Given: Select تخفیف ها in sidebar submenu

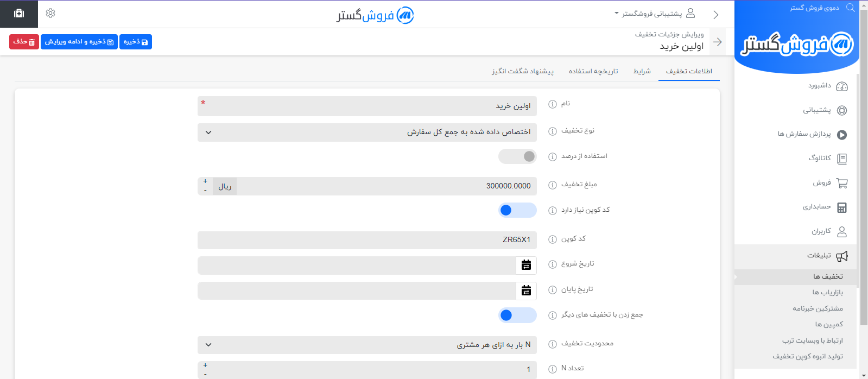Looking at the screenshot, I should 828,276.
